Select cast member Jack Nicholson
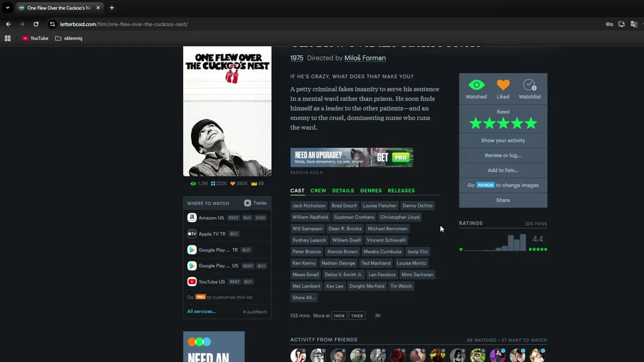644x362 pixels. [309, 206]
